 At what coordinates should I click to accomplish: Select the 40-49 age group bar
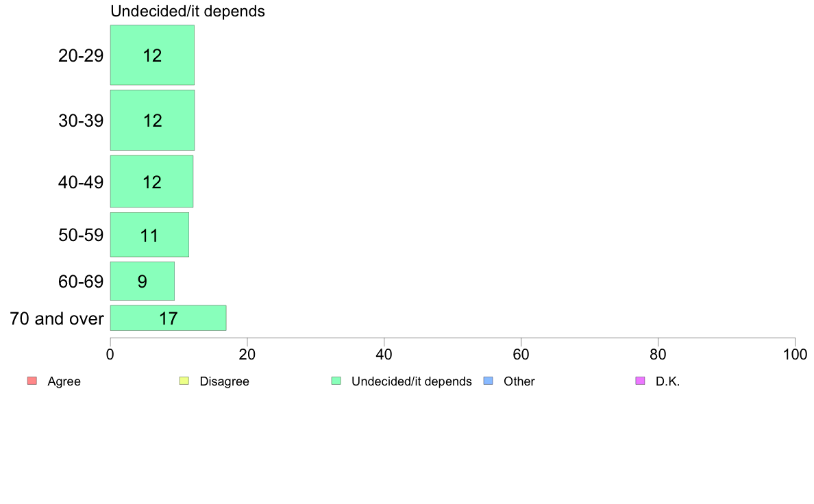[151, 181]
